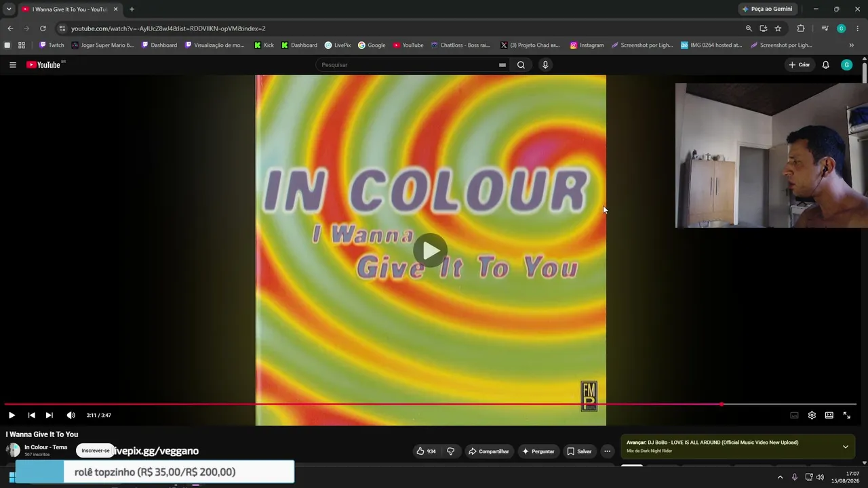Click the Chrome tab search dropdown arrow
Screen dimensions: 868x488
(x=9, y=9)
